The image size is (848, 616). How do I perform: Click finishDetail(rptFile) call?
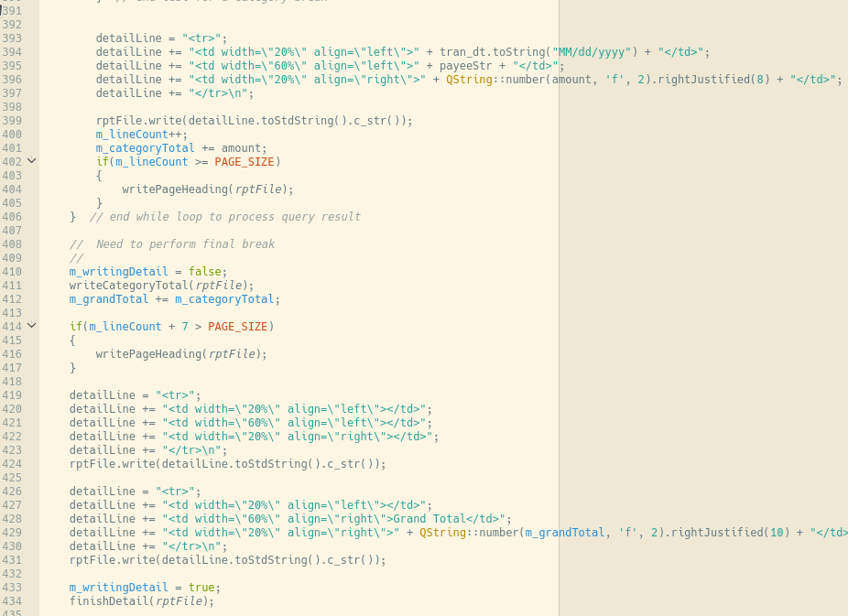142,600
